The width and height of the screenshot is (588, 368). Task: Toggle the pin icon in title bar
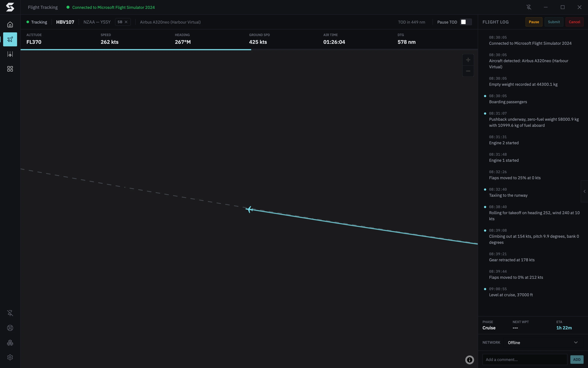(x=529, y=7)
